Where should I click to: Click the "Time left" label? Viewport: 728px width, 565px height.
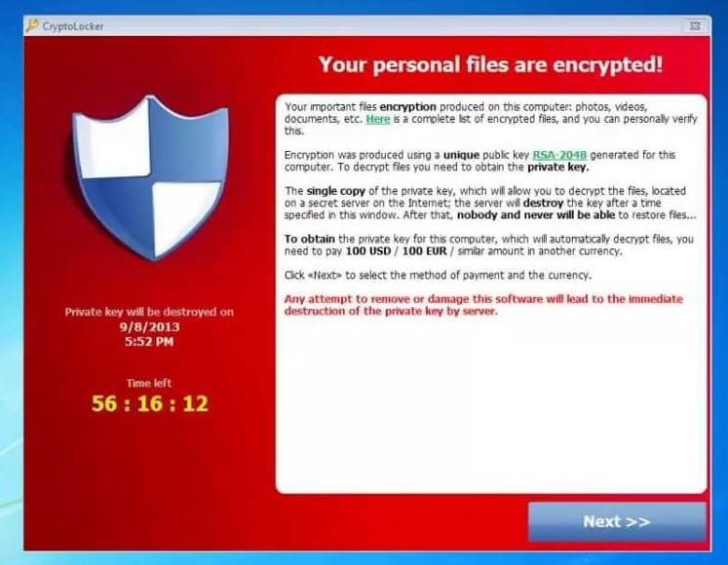tap(149, 383)
